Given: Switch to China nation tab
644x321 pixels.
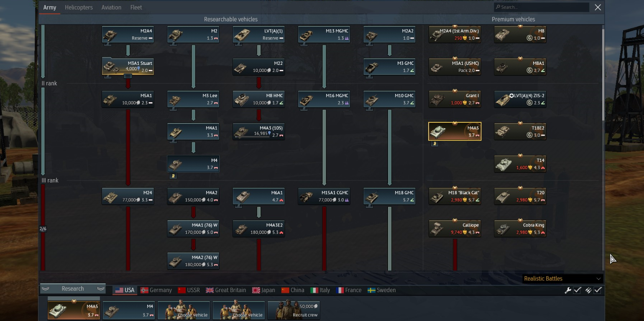Looking at the screenshot, I should (293, 290).
